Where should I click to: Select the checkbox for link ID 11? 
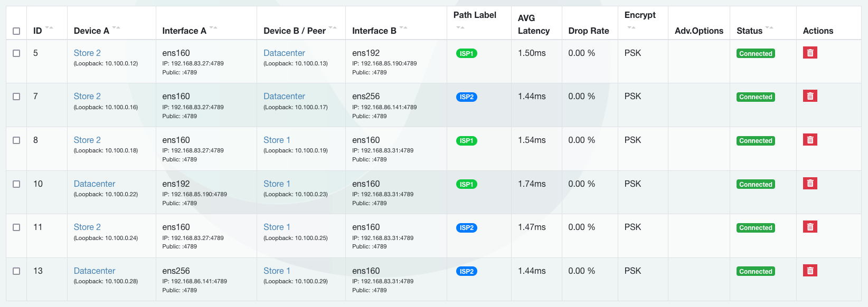point(16,227)
